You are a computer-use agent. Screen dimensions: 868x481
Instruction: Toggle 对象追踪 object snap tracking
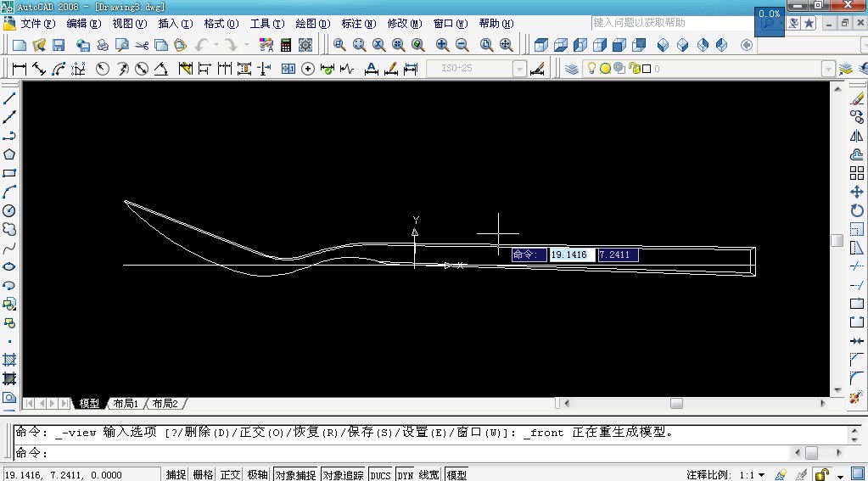344,474
